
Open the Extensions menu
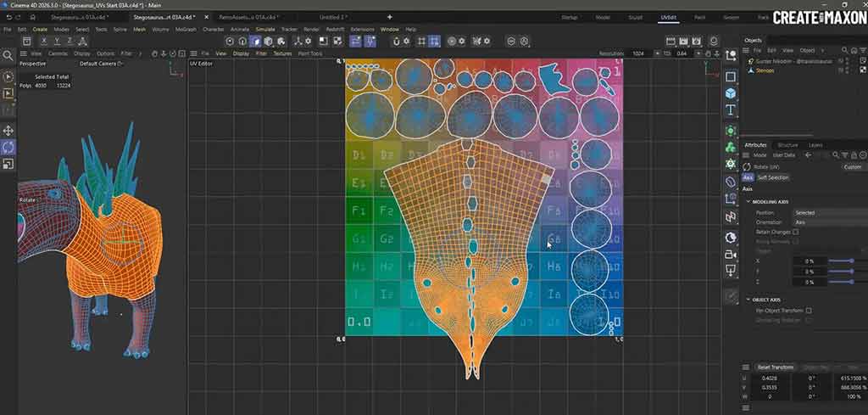363,30
